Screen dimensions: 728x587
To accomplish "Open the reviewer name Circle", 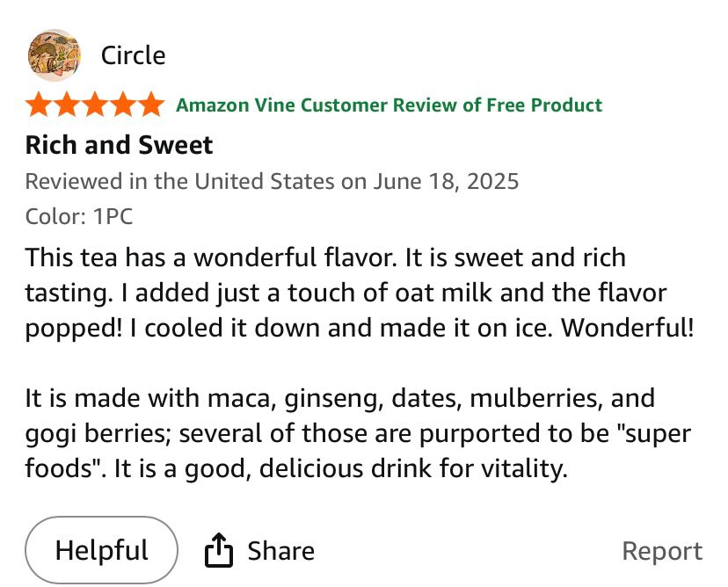I will click(133, 55).
